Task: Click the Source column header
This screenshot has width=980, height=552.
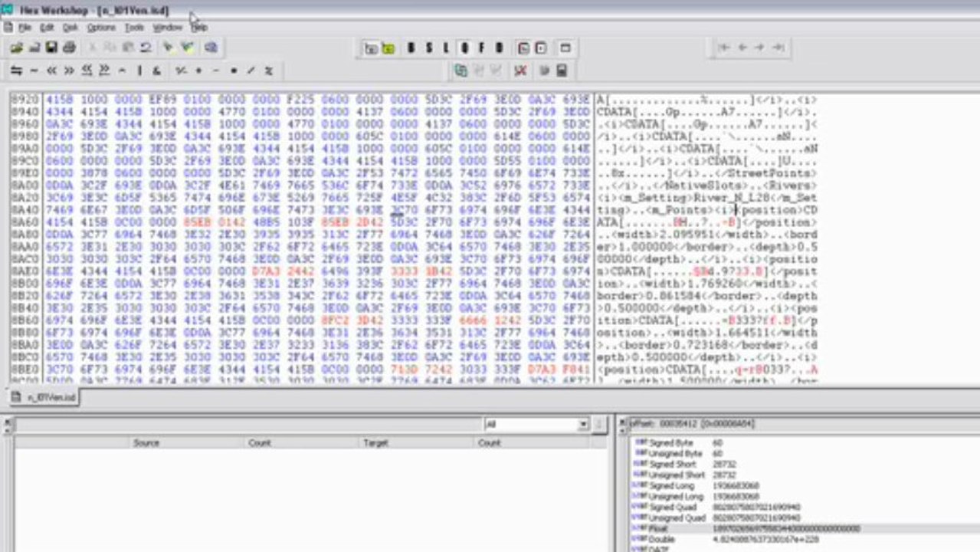Action: (x=146, y=442)
